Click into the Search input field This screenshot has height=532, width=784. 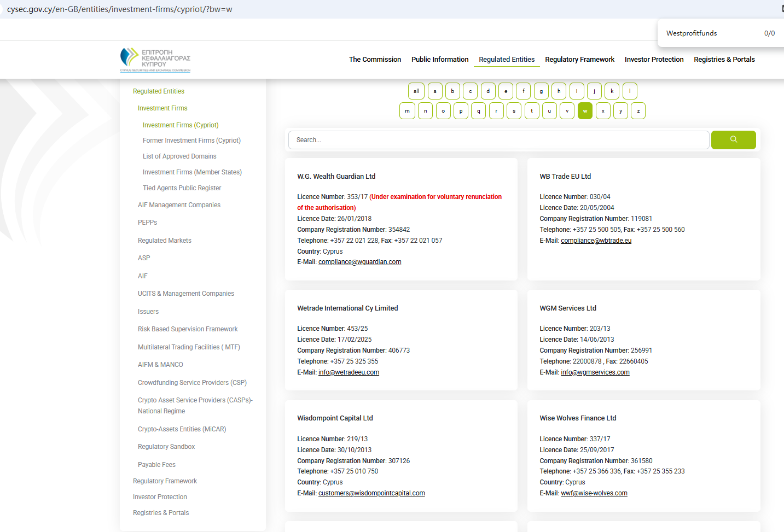498,140
